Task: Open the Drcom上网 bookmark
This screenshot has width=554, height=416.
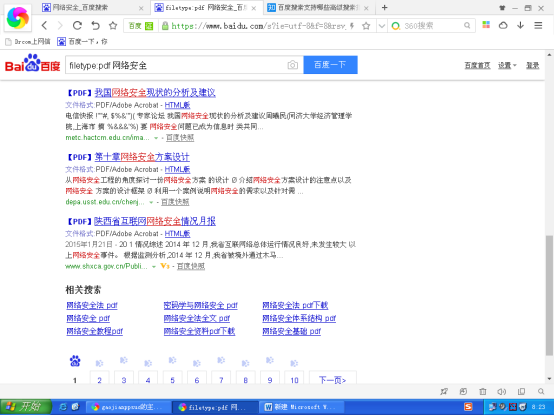Action: 28,42
